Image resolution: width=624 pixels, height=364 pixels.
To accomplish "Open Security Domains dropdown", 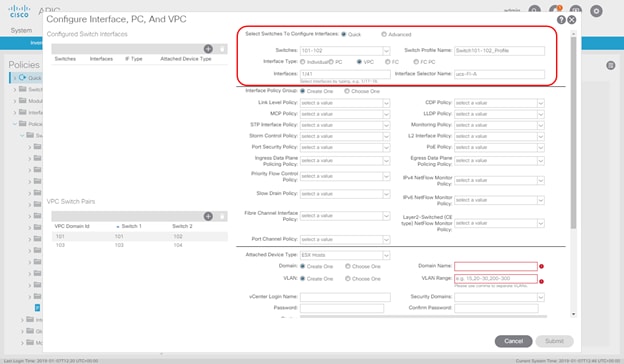I will pos(540,297).
